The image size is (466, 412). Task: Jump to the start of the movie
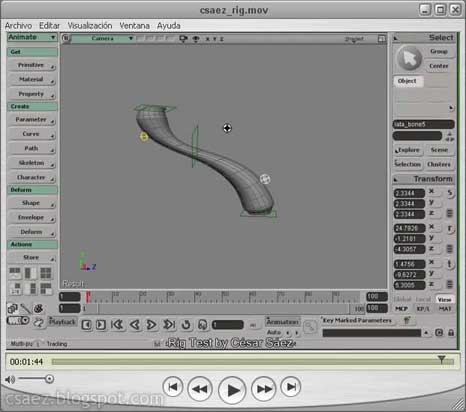tap(173, 387)
